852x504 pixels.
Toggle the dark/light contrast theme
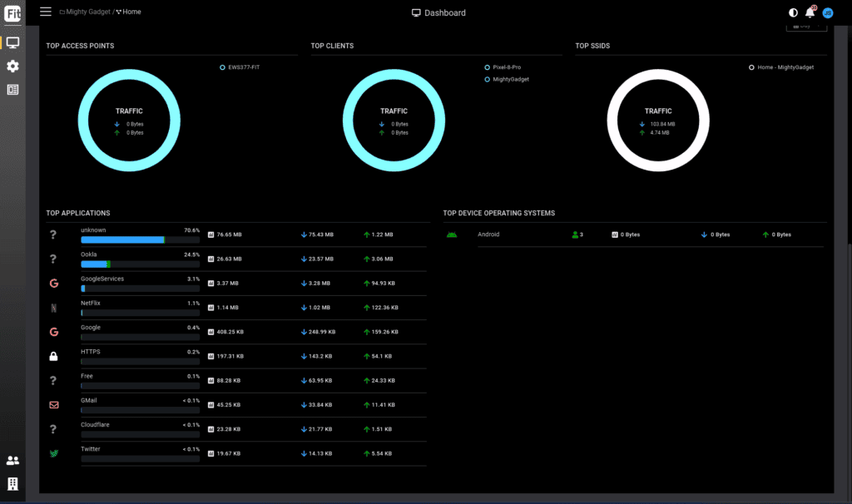click(793, 12)
